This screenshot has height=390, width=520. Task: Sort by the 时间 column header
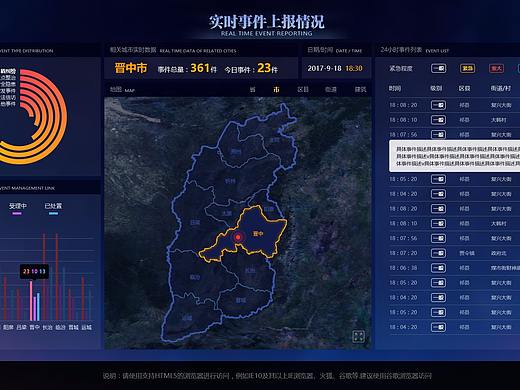(395, 88)
